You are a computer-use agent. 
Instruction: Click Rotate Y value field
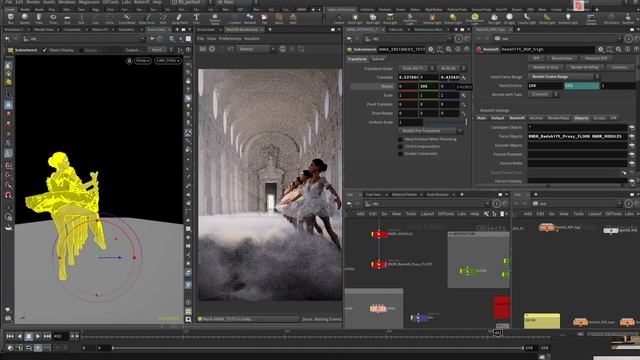coord(428,86)
